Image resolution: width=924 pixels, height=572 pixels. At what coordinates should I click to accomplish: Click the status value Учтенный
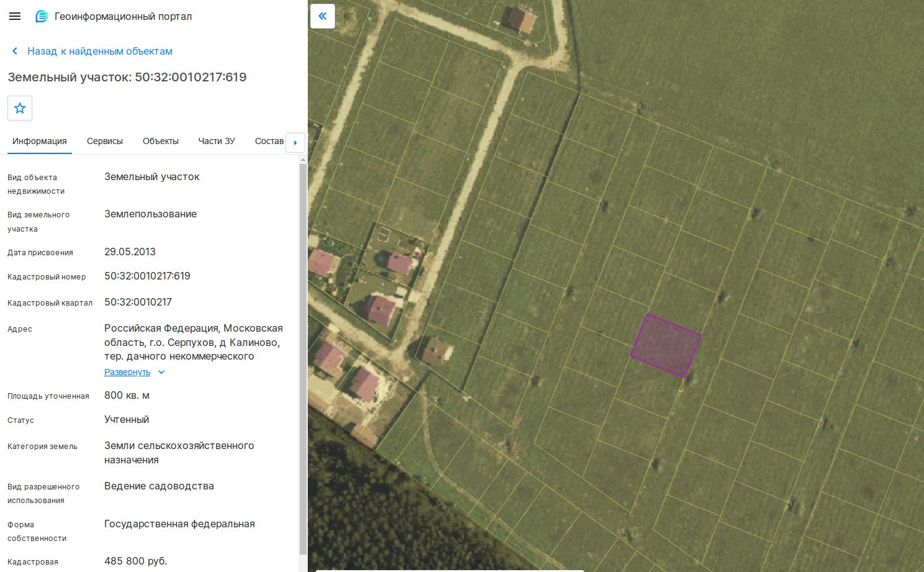[x=127, y=419]
